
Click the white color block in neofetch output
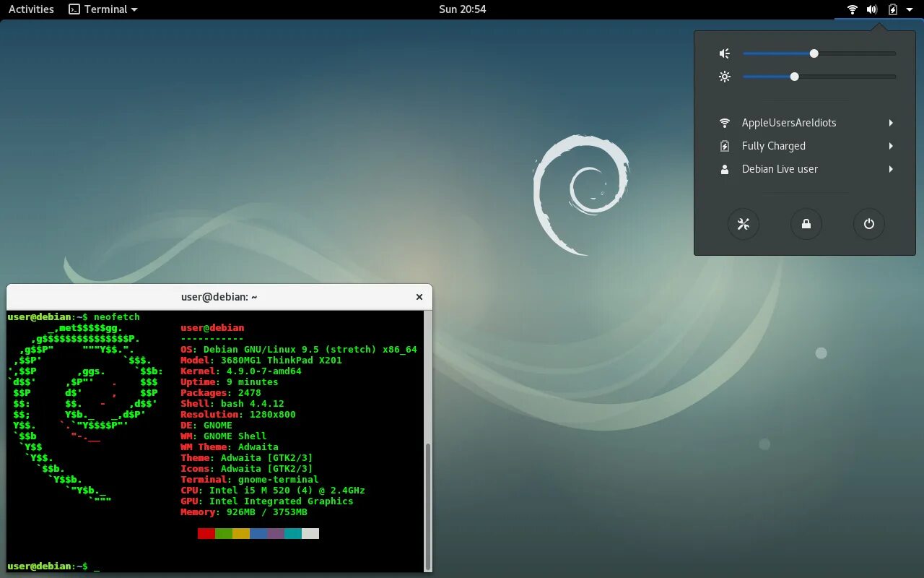(x=310, y=533)
